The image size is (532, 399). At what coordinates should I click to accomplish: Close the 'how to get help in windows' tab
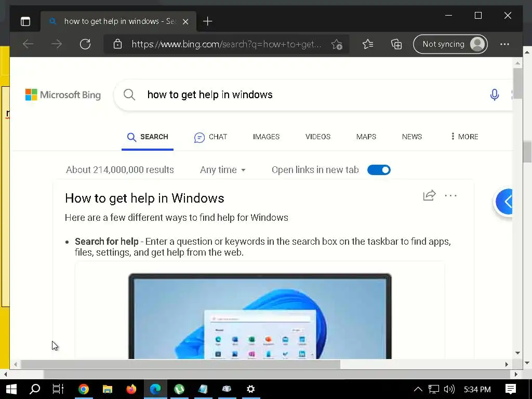click(185, 22)
